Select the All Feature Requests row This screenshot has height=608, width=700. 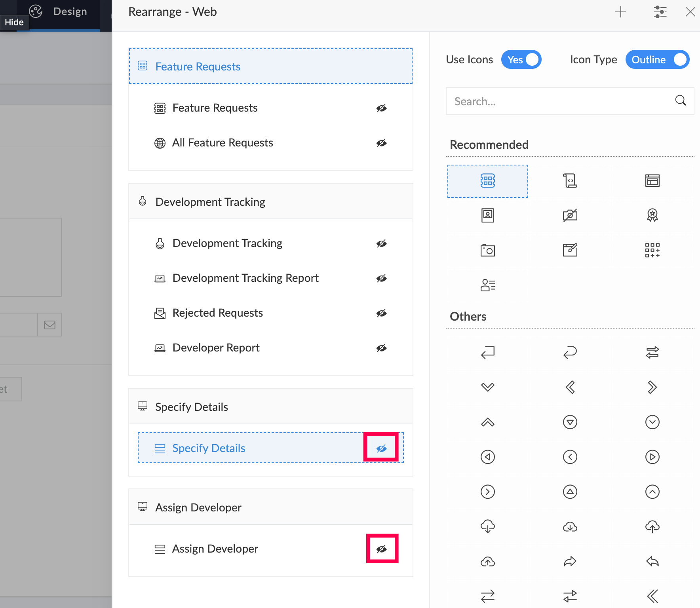click(x=271, y=143)
